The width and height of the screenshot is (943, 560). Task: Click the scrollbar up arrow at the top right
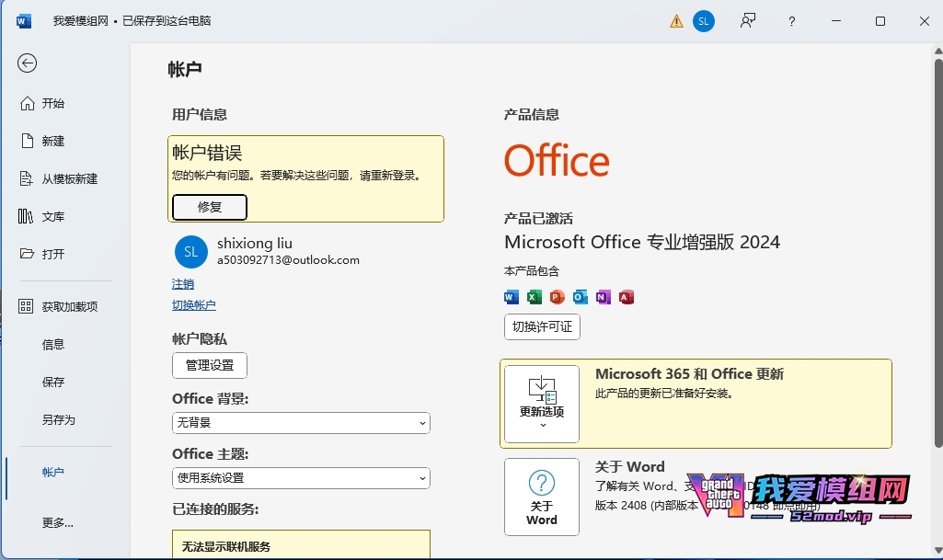[x=938, y=51]
